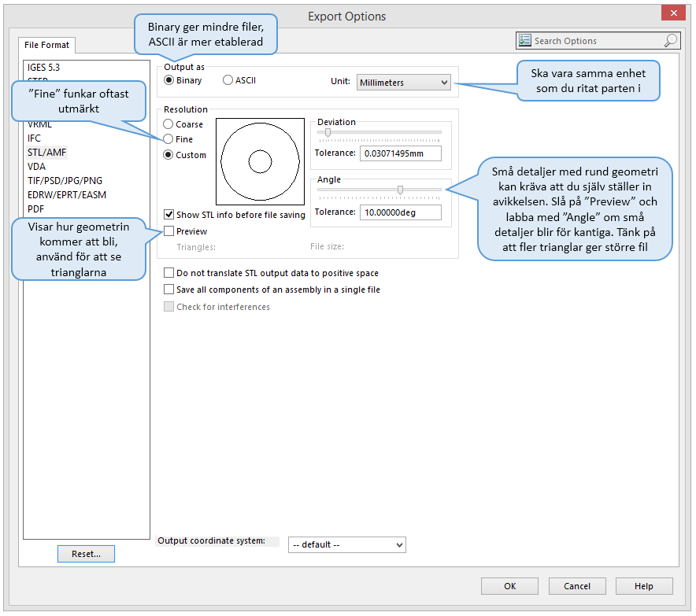The width and height of the screenshot is (696, 616).
Task: Select PDF in the file format list
Action: [x=36, y=209]
